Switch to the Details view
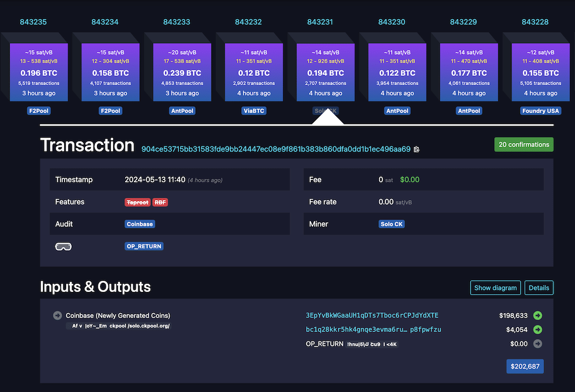This screenshot has height=392, width=575. (x=539, y=288)
